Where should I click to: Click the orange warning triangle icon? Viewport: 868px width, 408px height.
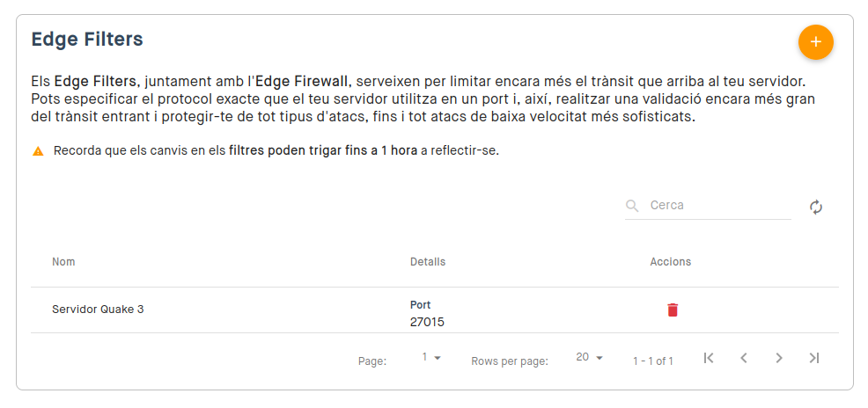click(x=38, y=151)
